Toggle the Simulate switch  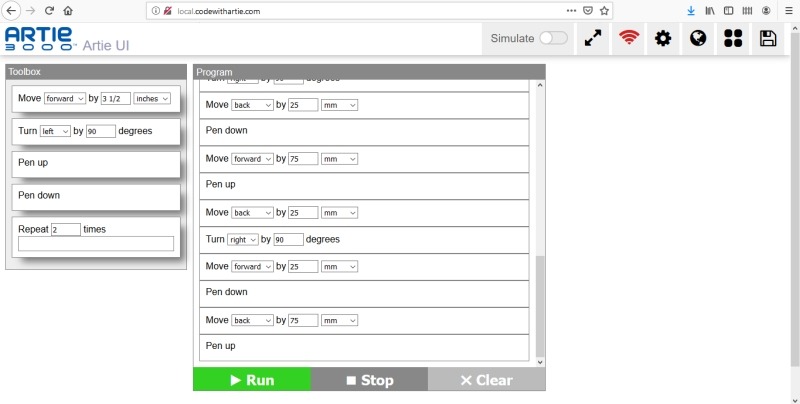[553, 38]
